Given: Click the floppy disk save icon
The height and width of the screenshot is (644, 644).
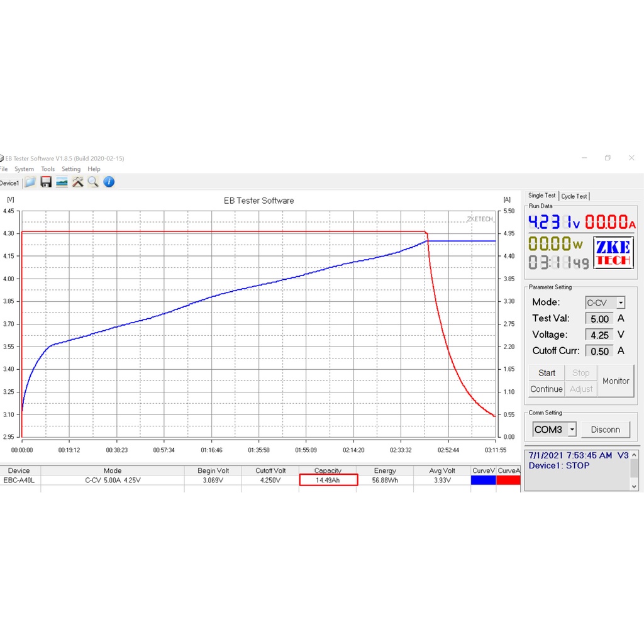Looking at the screenshot, I should [46, 182].
